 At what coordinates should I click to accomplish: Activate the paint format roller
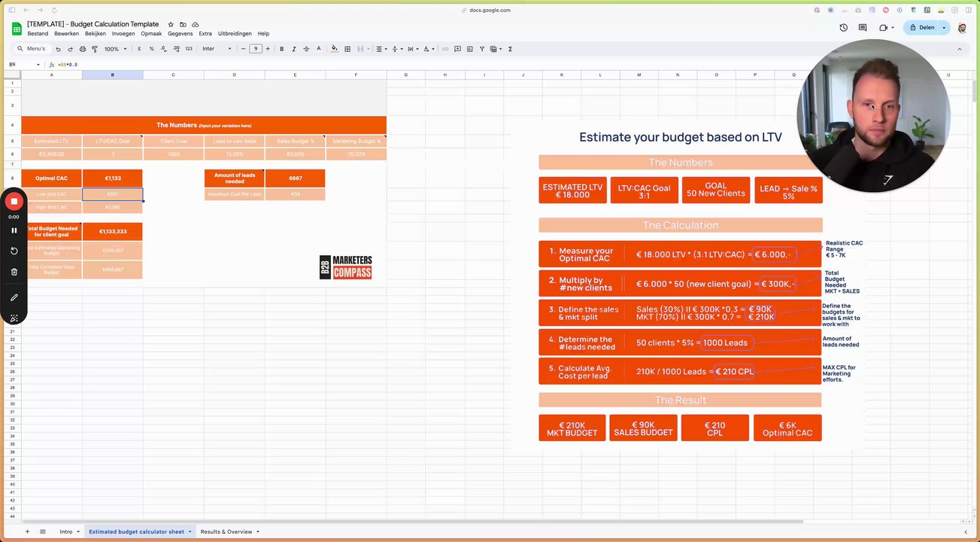94,49
